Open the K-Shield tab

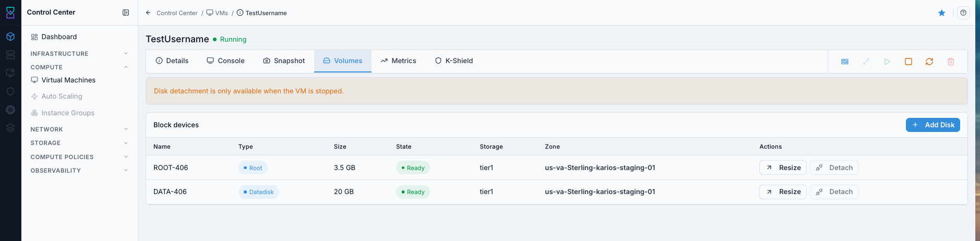pyautogui.click(x=454, y=61)
